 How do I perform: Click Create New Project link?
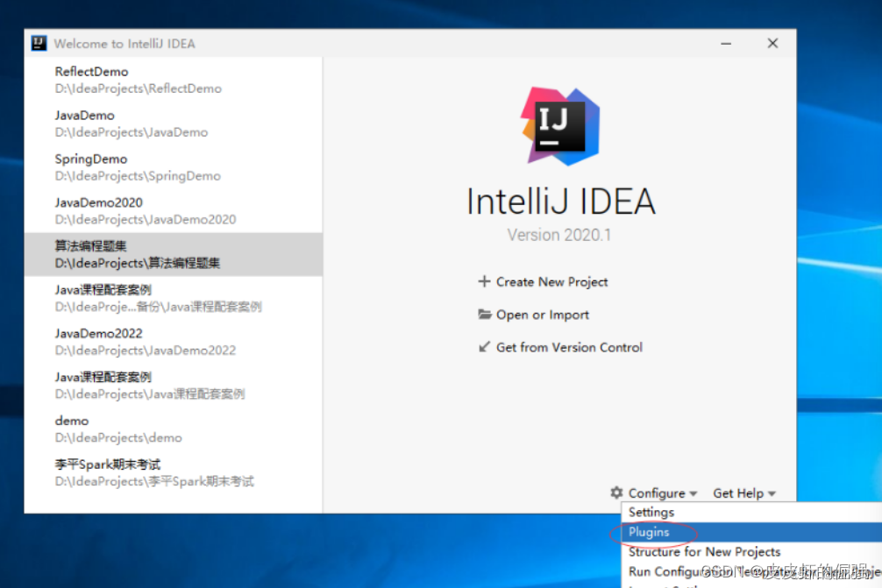click(x=551, y=281)
